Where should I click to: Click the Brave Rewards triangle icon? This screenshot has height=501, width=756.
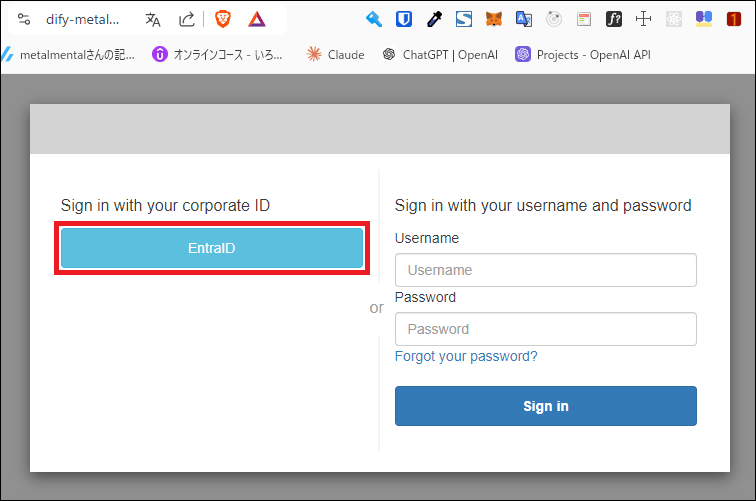pos(257,19)
